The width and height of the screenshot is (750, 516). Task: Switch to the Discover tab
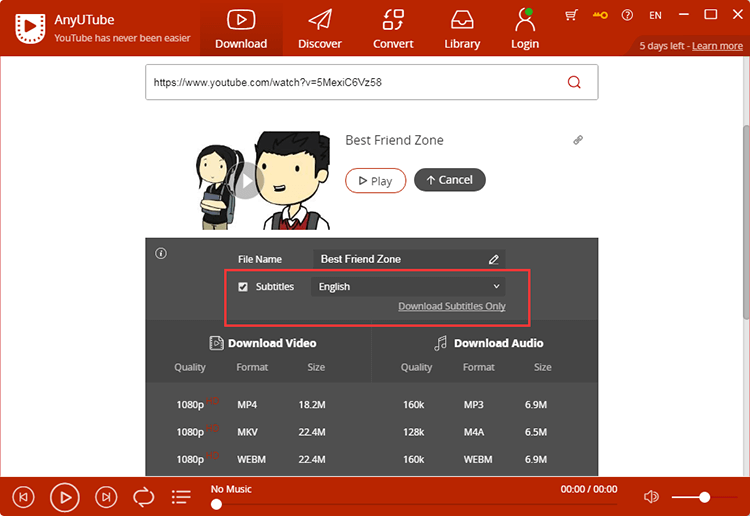[320, 30]
